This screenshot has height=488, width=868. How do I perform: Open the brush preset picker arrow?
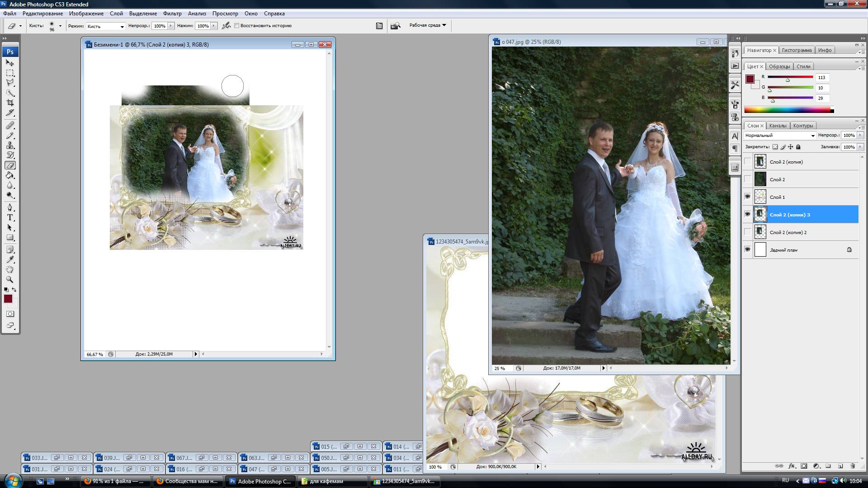point(60,26)
